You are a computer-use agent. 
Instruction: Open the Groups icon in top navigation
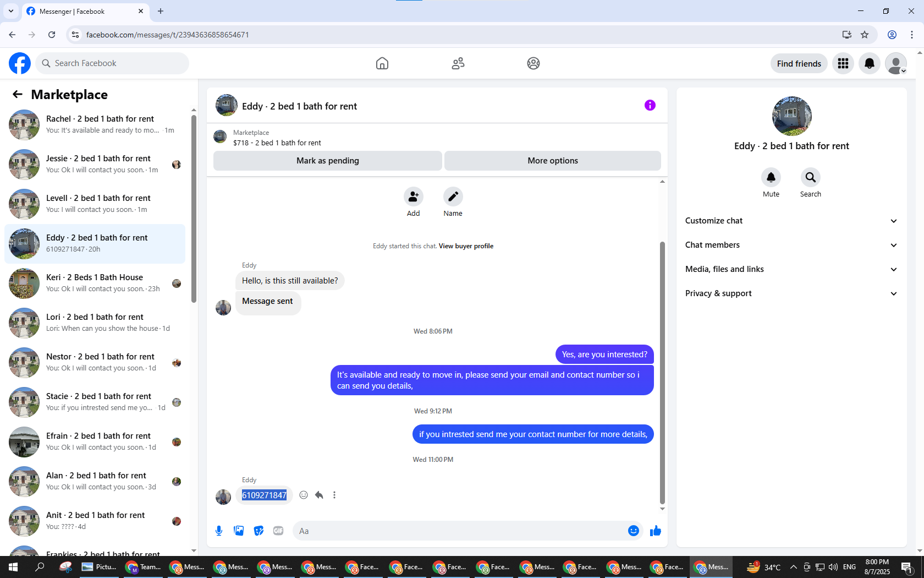[x=533, y=63]
